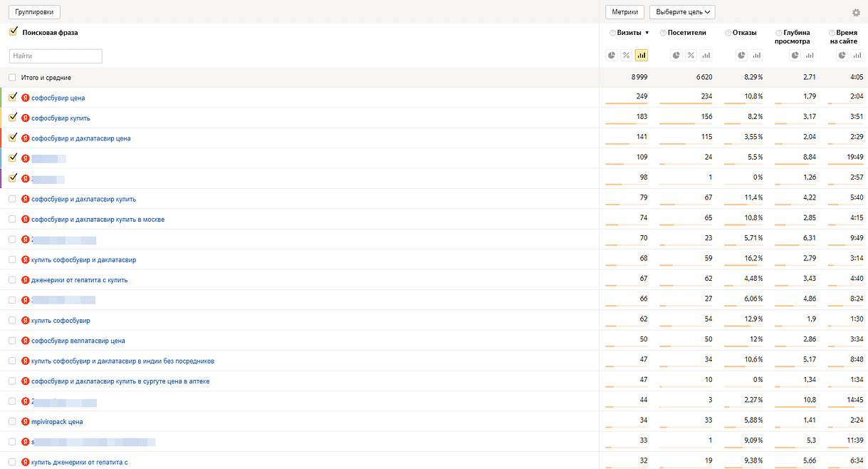
Task: Toggle the 'Итого и средние' checkbox
Action: click(x=12, y=78)
